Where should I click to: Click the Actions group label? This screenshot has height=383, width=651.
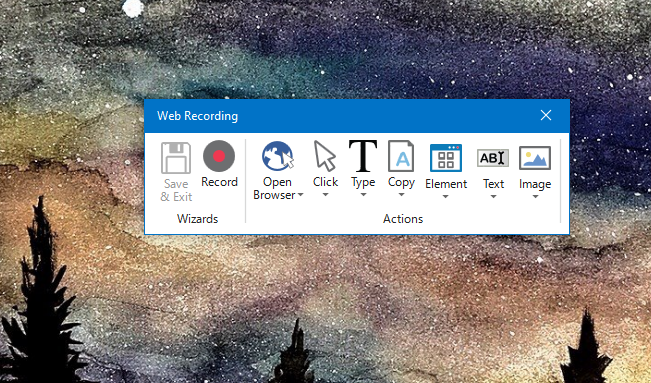pyautogui.click(x=403, y=219)
